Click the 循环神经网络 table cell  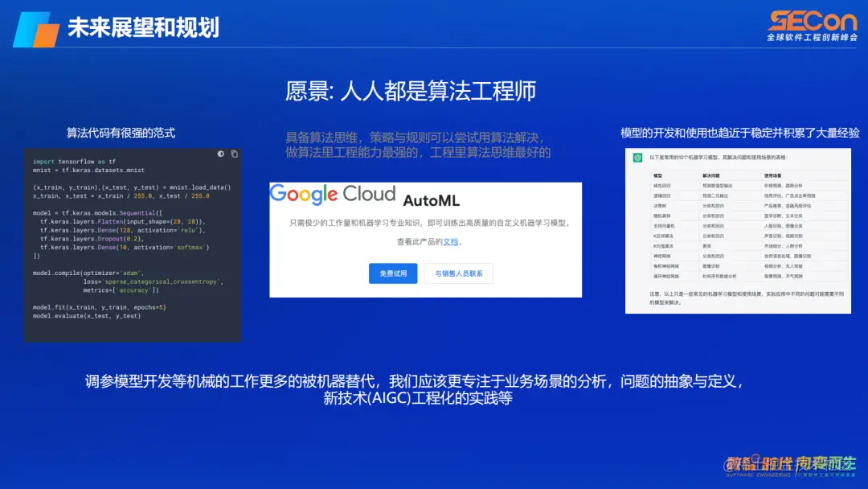666,277
